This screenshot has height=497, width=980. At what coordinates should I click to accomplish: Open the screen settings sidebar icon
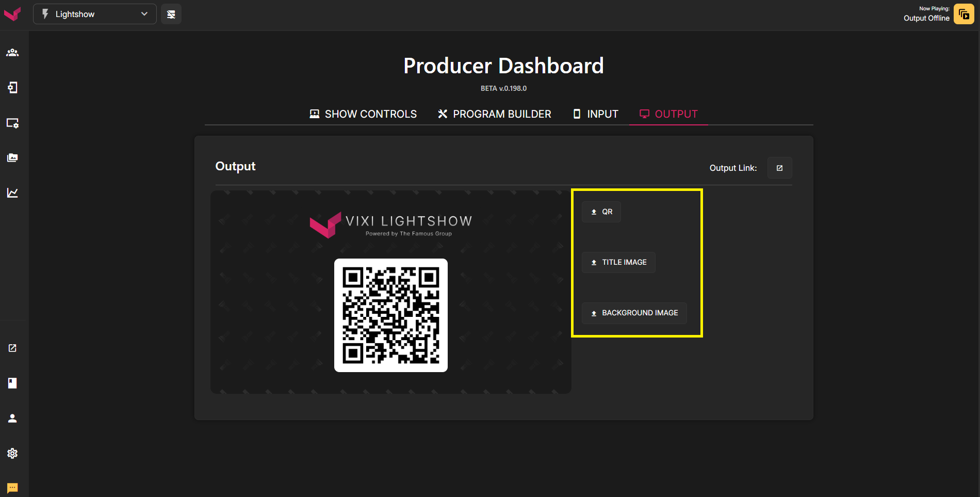12,123
